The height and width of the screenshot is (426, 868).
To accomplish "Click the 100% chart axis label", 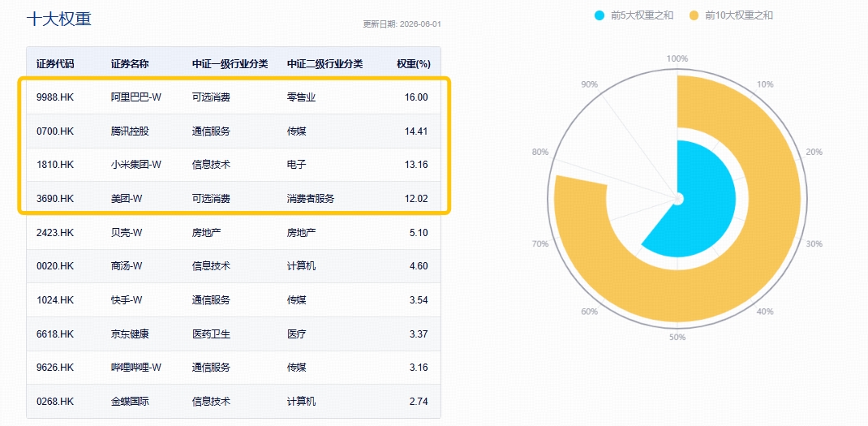I will click(677, 58).
